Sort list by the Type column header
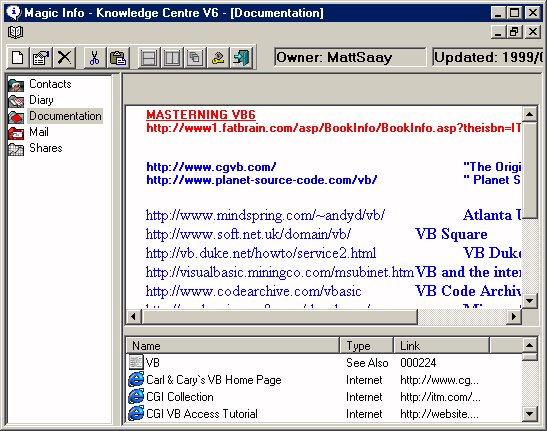 tap(366, 345)
